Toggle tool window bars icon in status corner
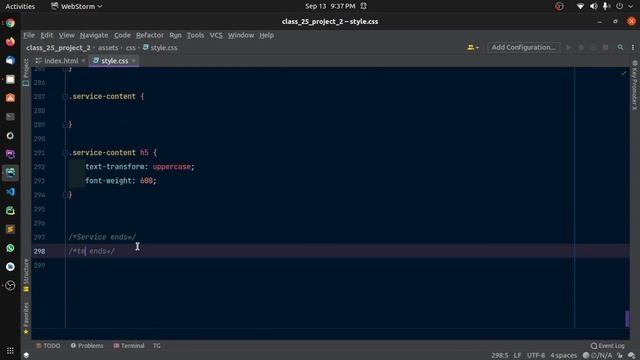Image resolution: width=640 pixels, height=360 pixels. pyautogui.click(x=26, y=356)
